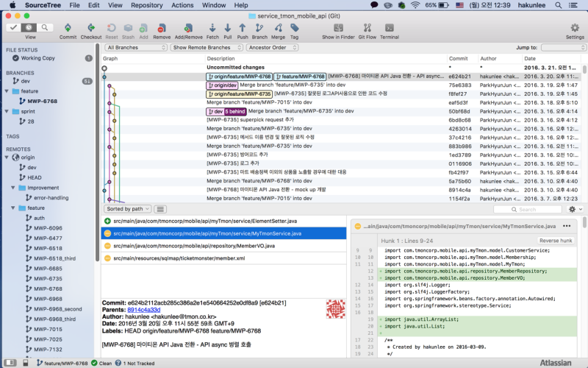Viewport: 588px width, 368px height.
Task: Open Spotlight search in menu bar
Action: pyautogui.click(x=559, y=5)
